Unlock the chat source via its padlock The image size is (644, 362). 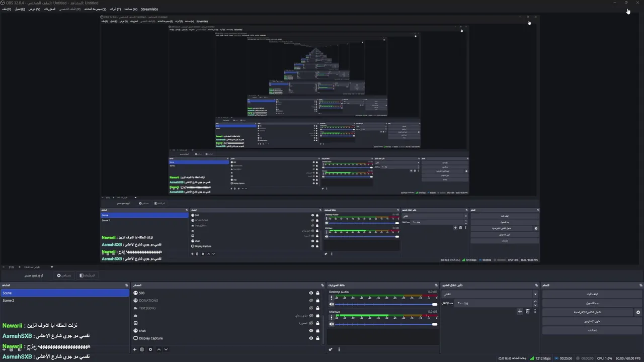coord(317,331)
